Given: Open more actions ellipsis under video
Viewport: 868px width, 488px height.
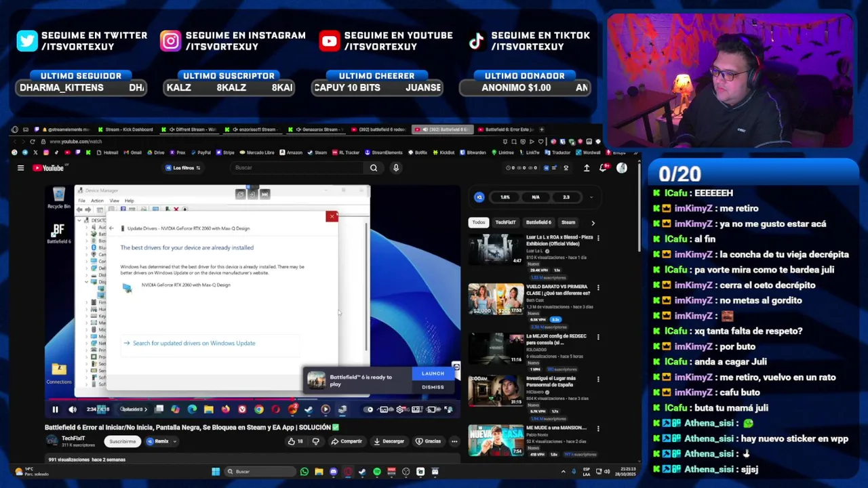Looking at the screenshot, I should click(454, 441).
